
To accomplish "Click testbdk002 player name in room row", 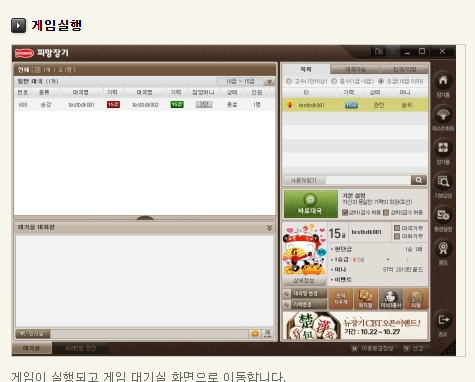I will pos(145,105).
